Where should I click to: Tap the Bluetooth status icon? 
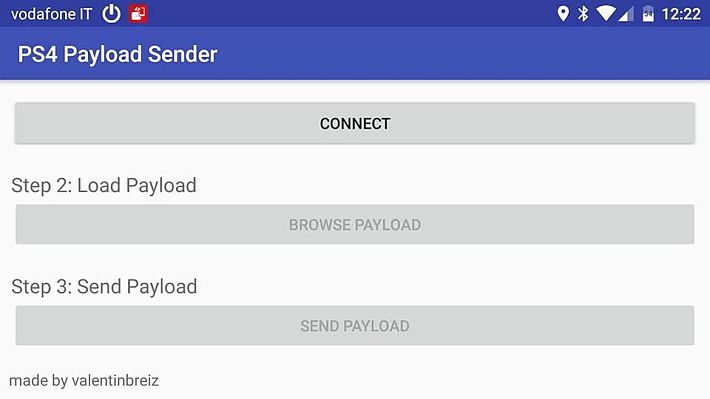pos(583,14)
